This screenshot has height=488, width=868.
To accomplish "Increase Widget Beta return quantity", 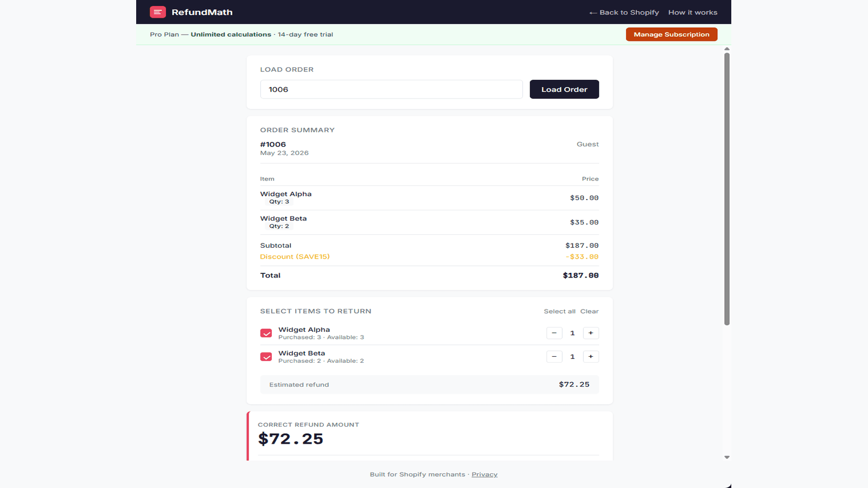I will tap(591, 356).
